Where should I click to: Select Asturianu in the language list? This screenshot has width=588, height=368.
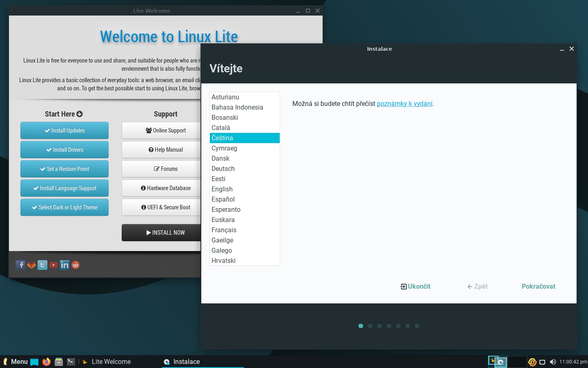click(x=245, y=97)
